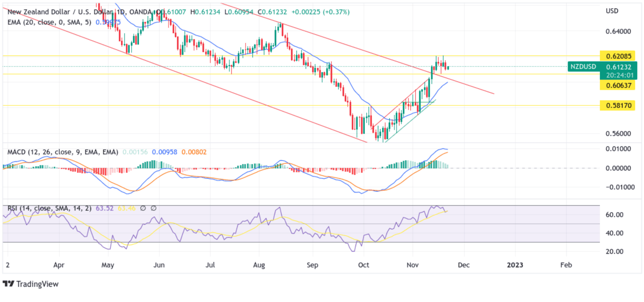Click the high value H0.61234
Viewport: 644px width, 302px height.
[205, 12]
